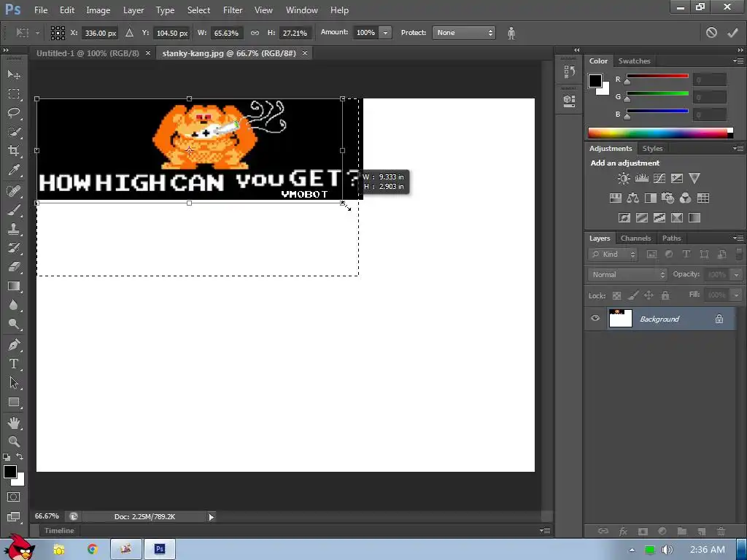Add a Curves adjustment
Viewport: 747px width, 560px height.
659,179
